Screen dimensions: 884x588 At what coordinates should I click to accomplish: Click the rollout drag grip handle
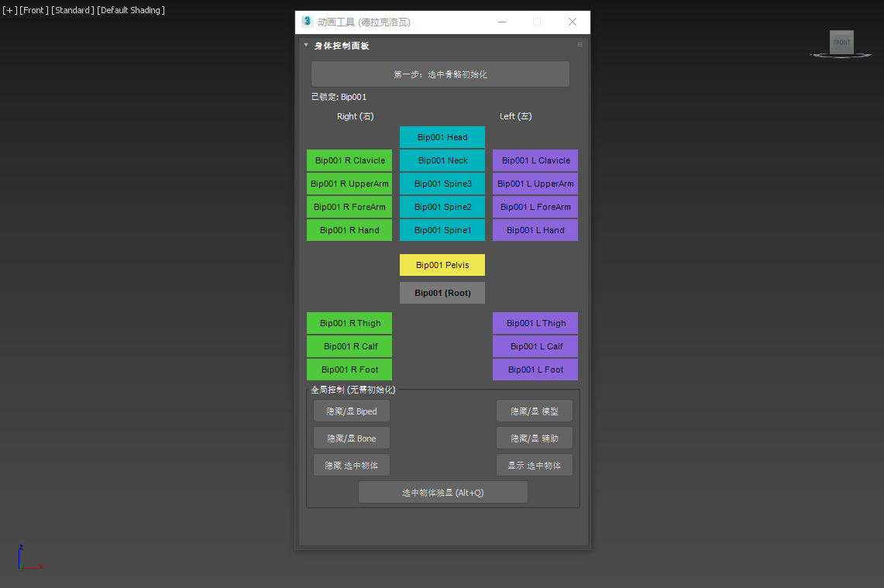[x=580, y=46]
